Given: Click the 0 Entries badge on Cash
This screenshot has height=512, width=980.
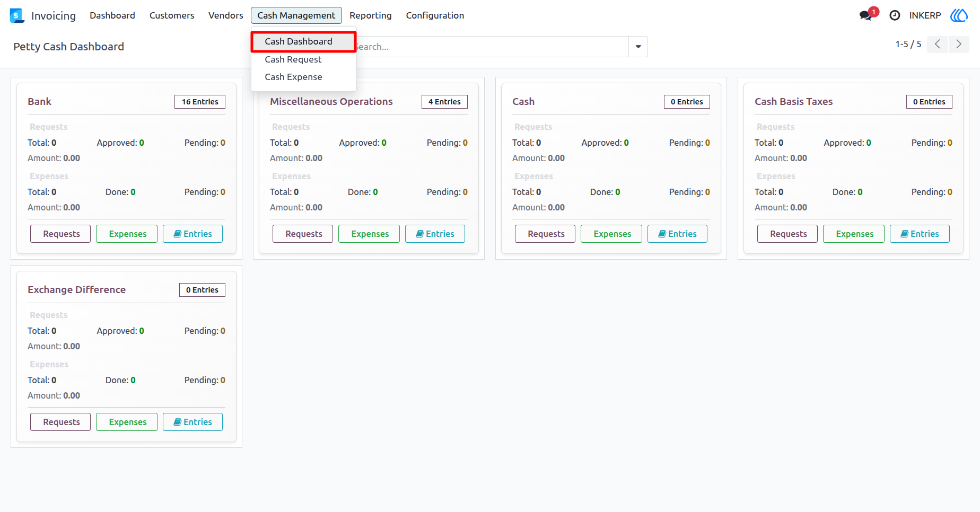Looking at the screenshot, I should (x=687, y=102).
